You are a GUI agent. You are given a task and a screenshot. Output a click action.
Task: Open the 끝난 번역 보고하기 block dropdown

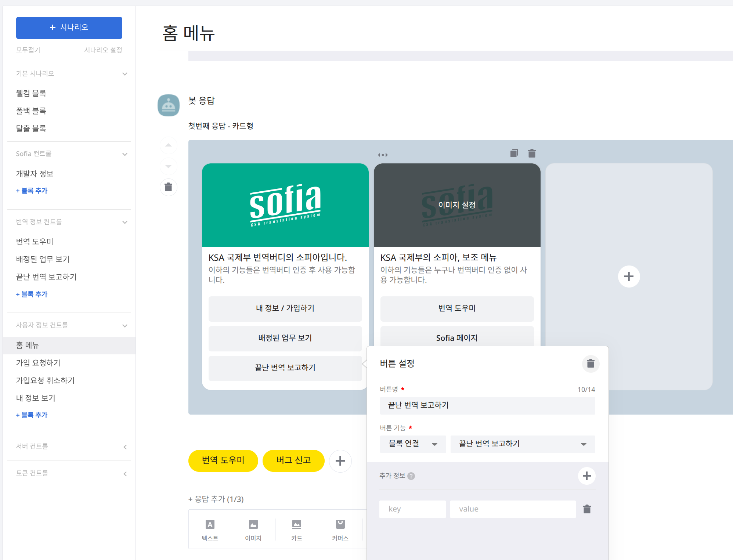523,444
